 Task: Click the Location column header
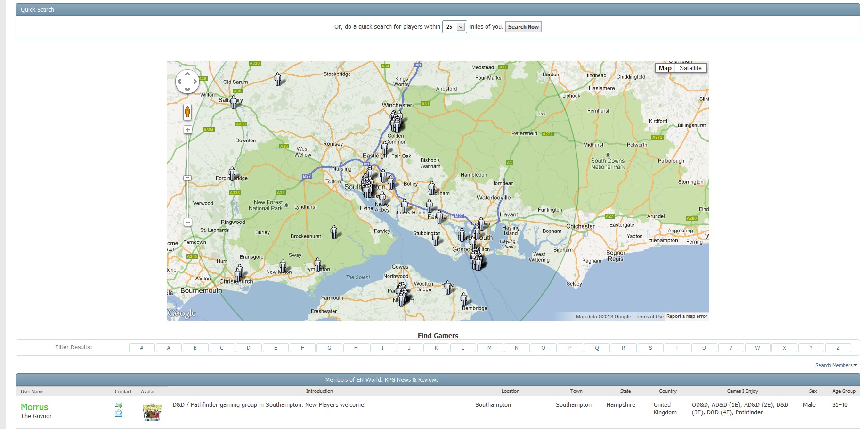pos(510,391)
